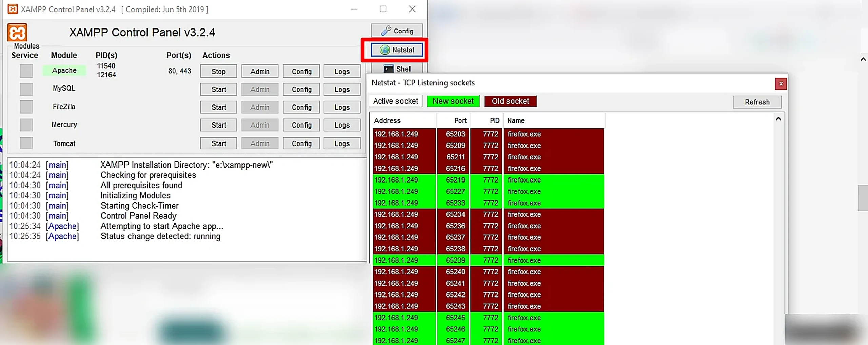Maximize the XAMPP Control Panel window
Viewport: 868px width, 345px height.
pos(383,9)
